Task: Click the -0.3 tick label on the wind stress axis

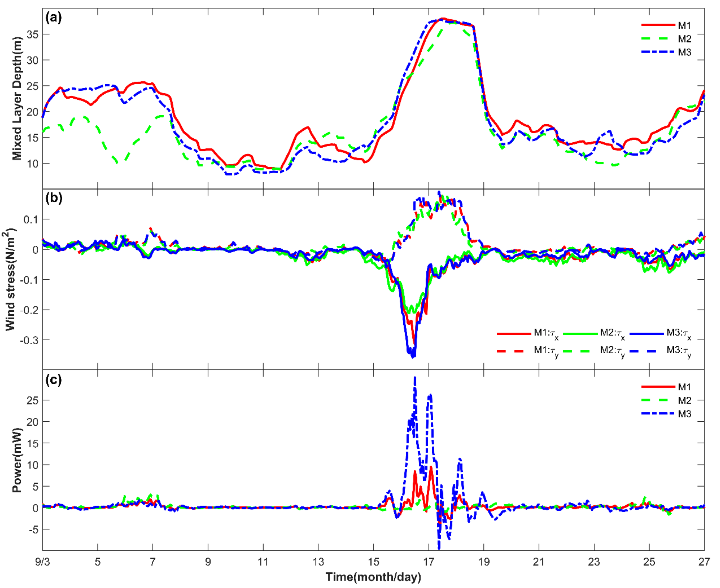Action: click(29, 340)
